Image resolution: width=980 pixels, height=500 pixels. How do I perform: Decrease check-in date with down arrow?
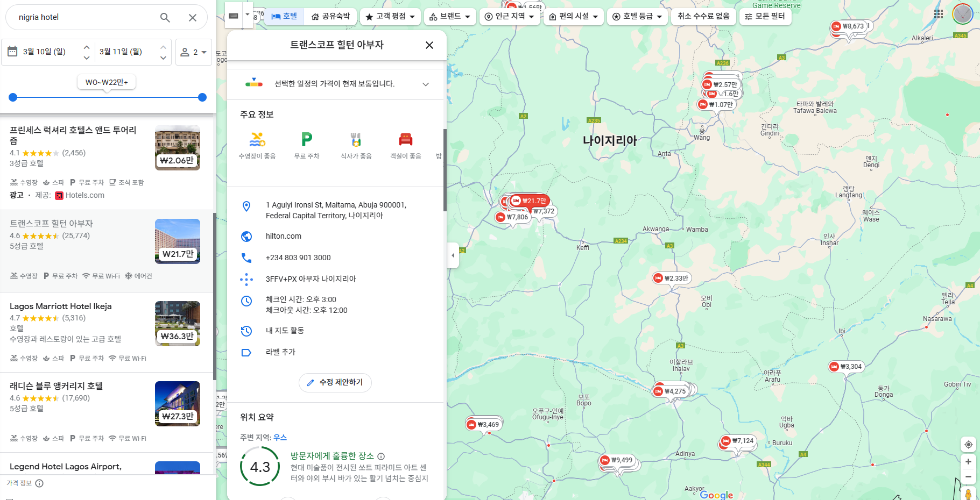(x=87, y=58)
